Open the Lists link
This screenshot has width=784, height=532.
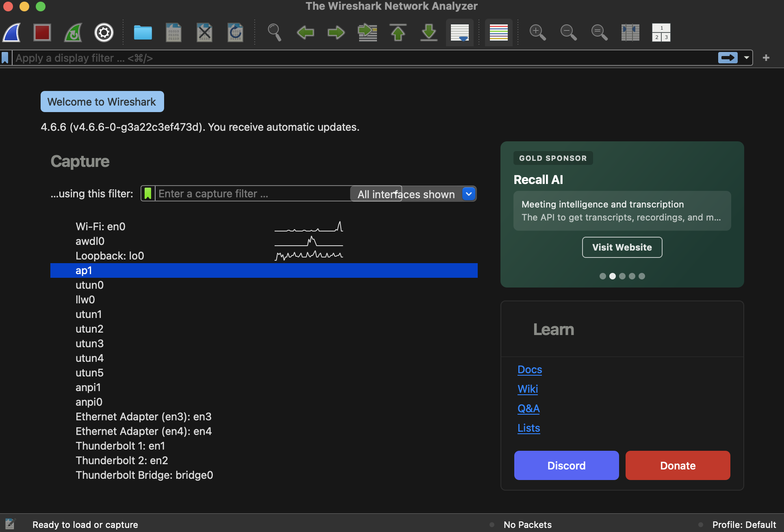coord(529,428)
